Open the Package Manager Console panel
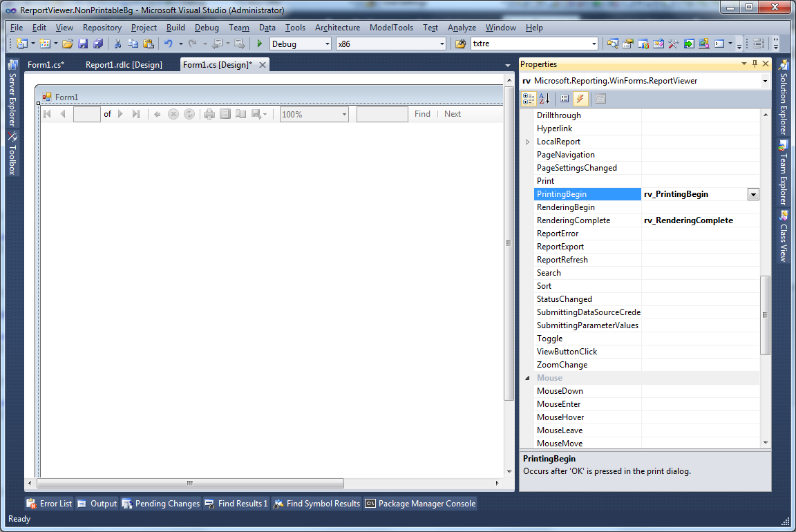 coord(420,504)
